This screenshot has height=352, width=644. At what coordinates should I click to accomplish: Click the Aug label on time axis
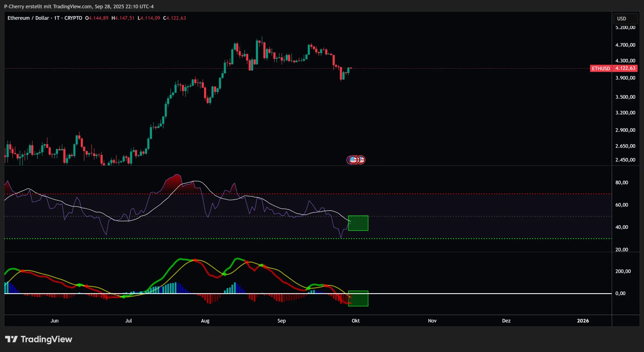205,321
